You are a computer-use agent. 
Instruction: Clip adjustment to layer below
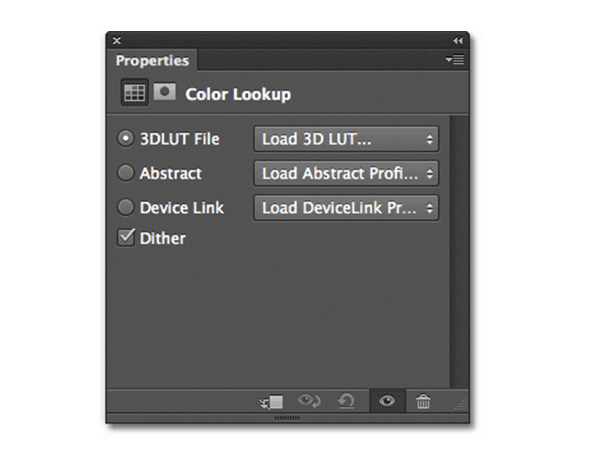[271, 401]
